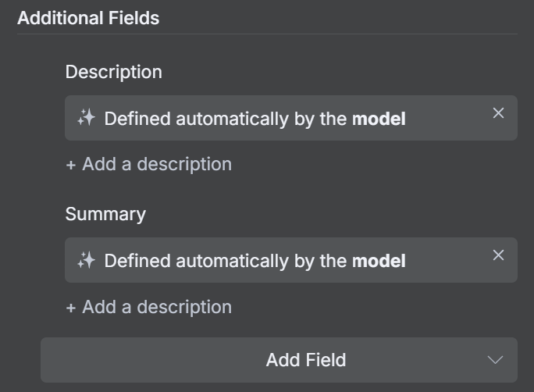534x392 pixels.
Task: Remove the Summary field using its X icon
Action: [x=498, y=255]
